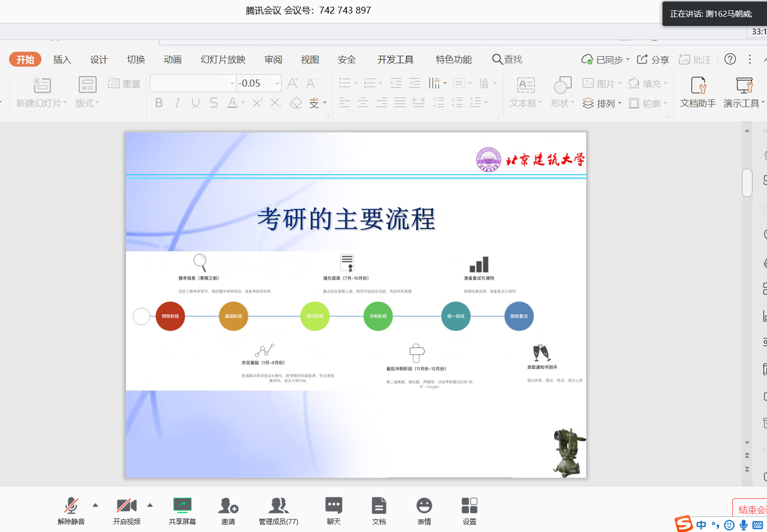Open meeting settings

click(x=469, y=510)
